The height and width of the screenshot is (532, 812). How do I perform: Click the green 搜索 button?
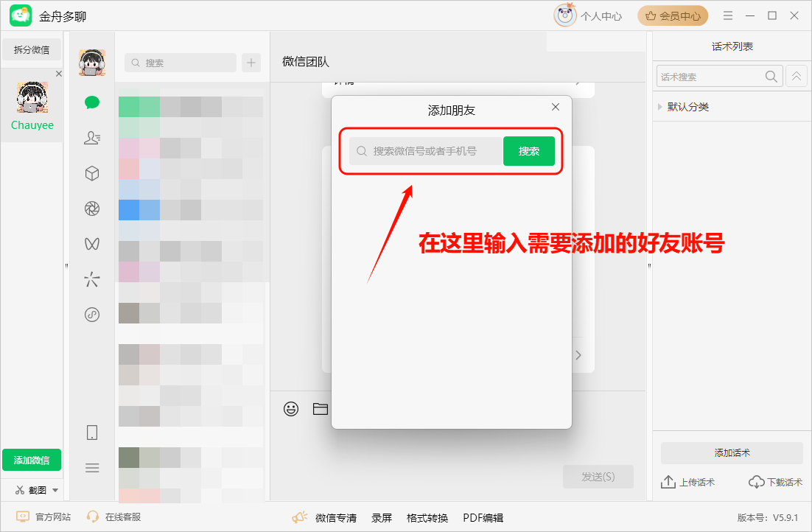pyautogui.click(x=529, y=151)
